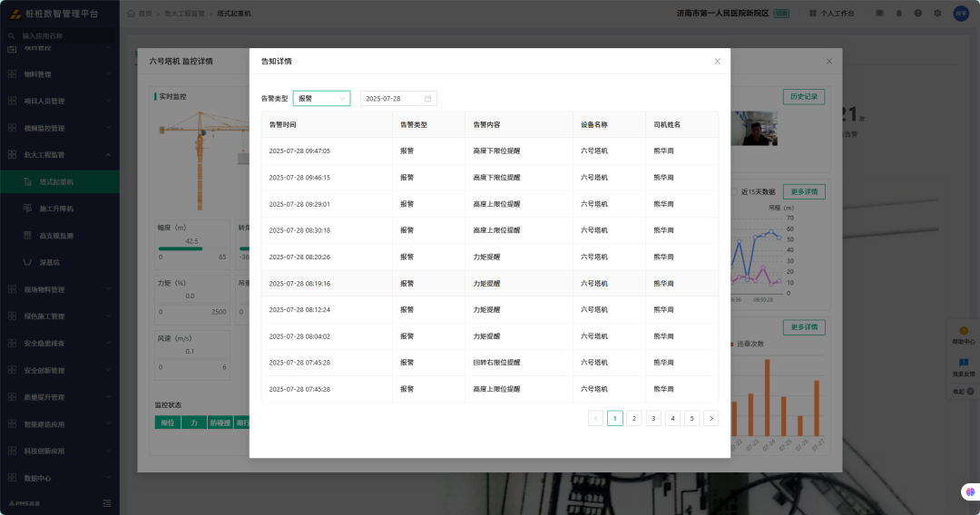Collapse the sidebar with bottom menu icon
This screenshot has width=980, height=515.
click(x=107, y=503)
